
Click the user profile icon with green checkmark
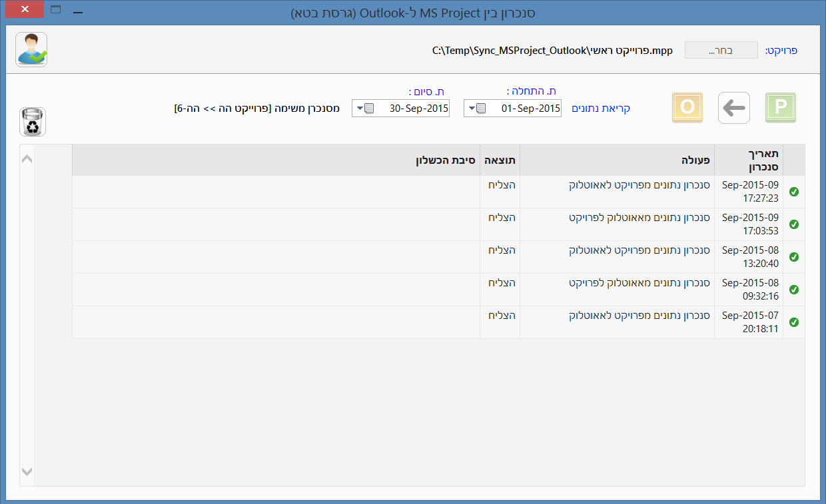[31, 49]
